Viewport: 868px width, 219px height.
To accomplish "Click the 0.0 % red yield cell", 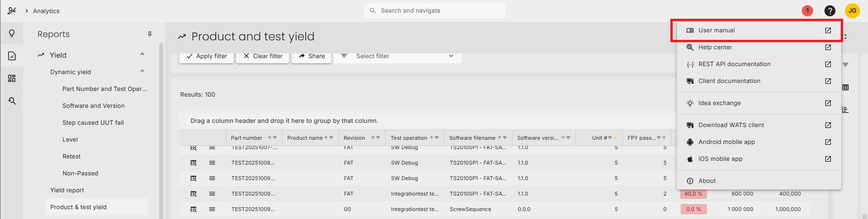I will (x=693, y=209).
